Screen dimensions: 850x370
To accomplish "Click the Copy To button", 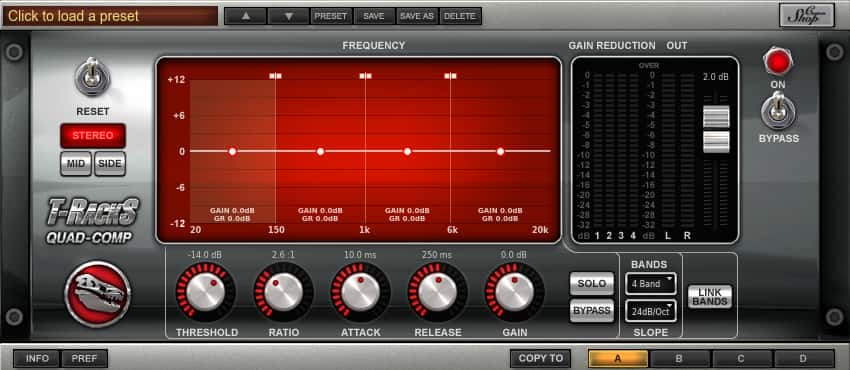I will [x=540, y=358].
